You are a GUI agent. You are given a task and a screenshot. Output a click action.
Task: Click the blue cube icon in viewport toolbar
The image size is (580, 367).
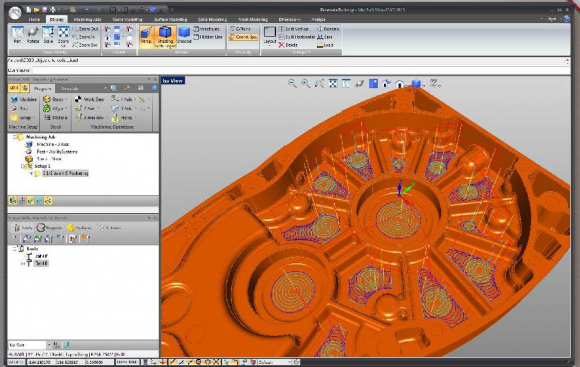click(417, 84)
